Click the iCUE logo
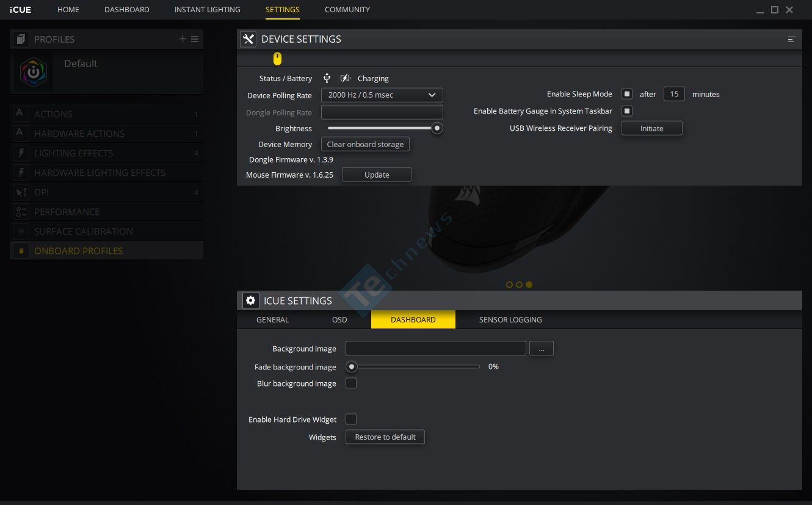The image size is (812, 505). click(x=21, y=10)
